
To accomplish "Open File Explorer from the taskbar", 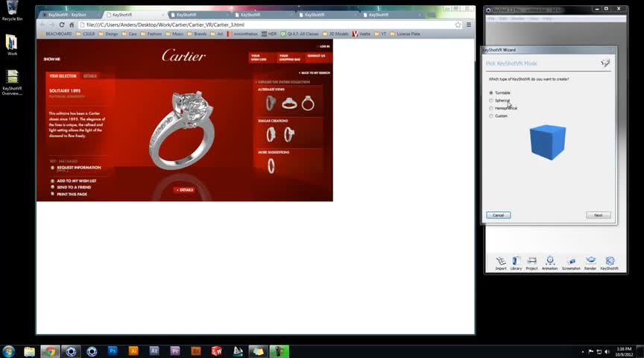I will (x=29, y=351).
